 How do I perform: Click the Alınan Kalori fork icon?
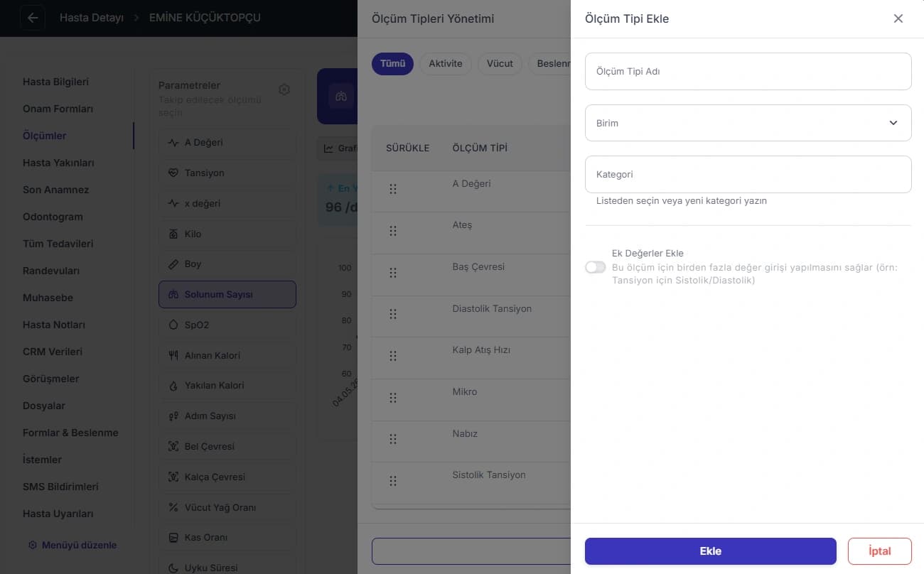point(173,355)
